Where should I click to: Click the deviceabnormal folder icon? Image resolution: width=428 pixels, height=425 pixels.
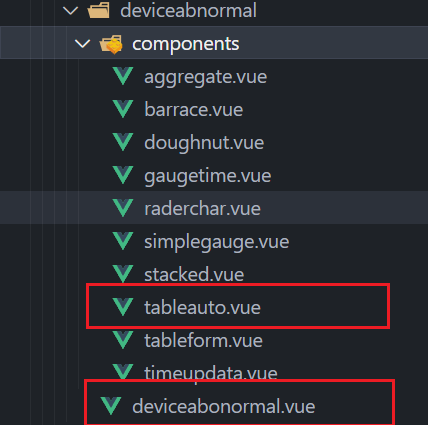[98, 10]
